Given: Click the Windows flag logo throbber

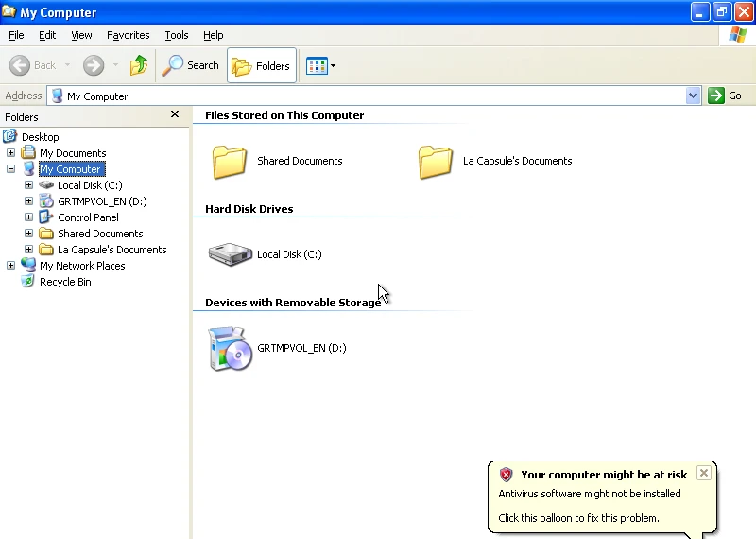Looking at the screenshot, I should [738, 35].
